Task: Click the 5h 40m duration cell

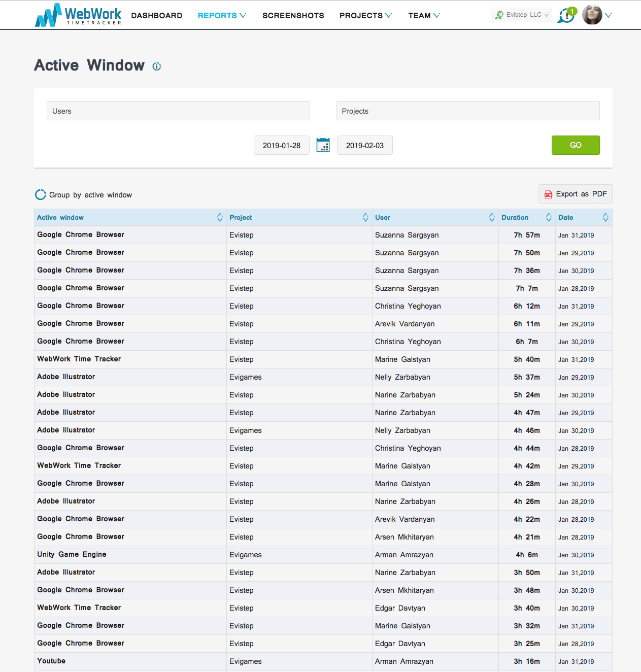Action: click(527, 359)
